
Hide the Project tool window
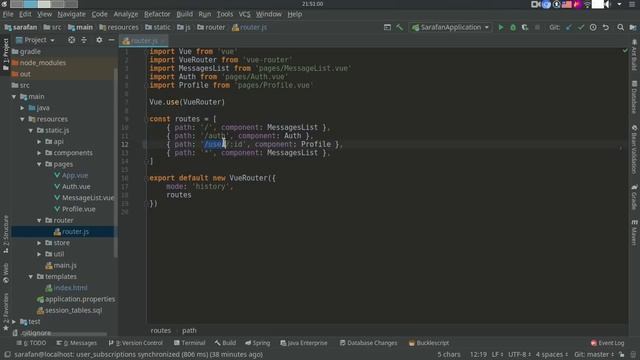[111, 40]
